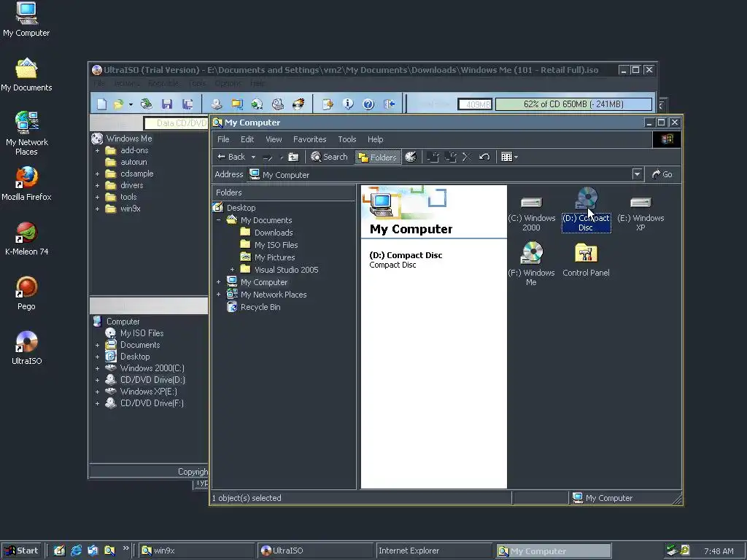747x560 pixels.
Task: Click the Help question mark icon in UltraISO
Action: (368, 104)
